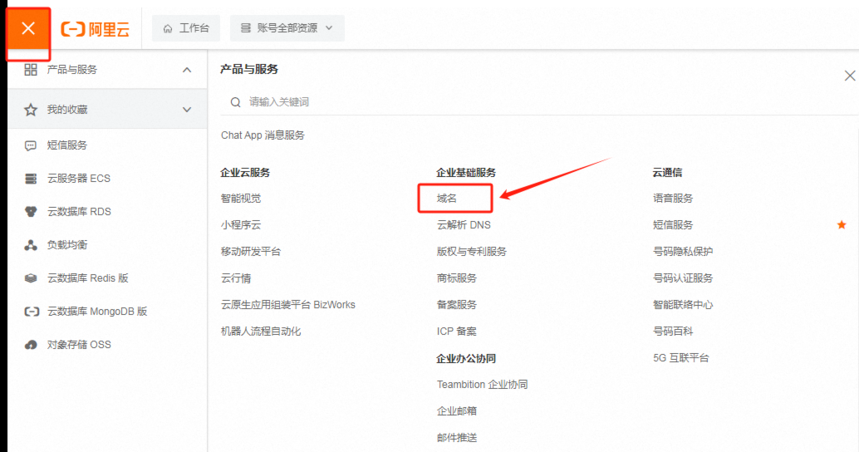
Task: Click the star icon beside 我的收藏
Action: (31, 110)
